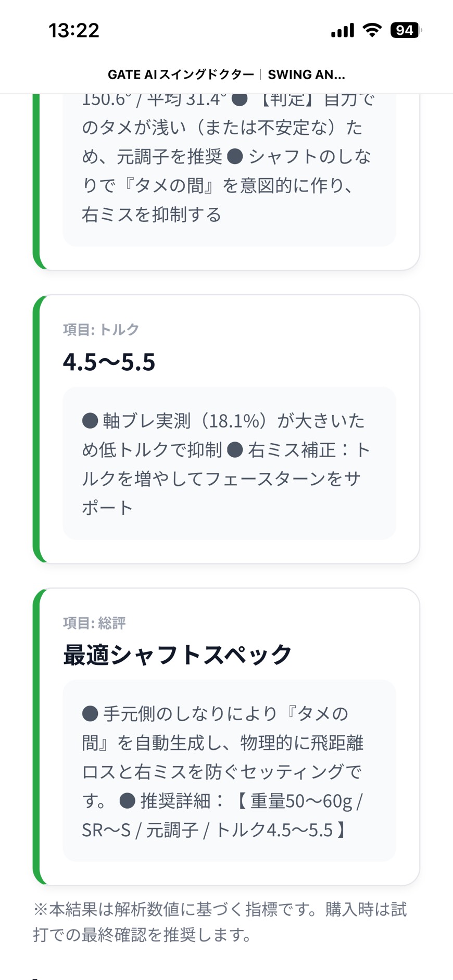Image resolution: width=453 pixels, height=980 pixels.
Task: Click the 4.5〜5.5 torque value heading
Action: coord(109,362)
